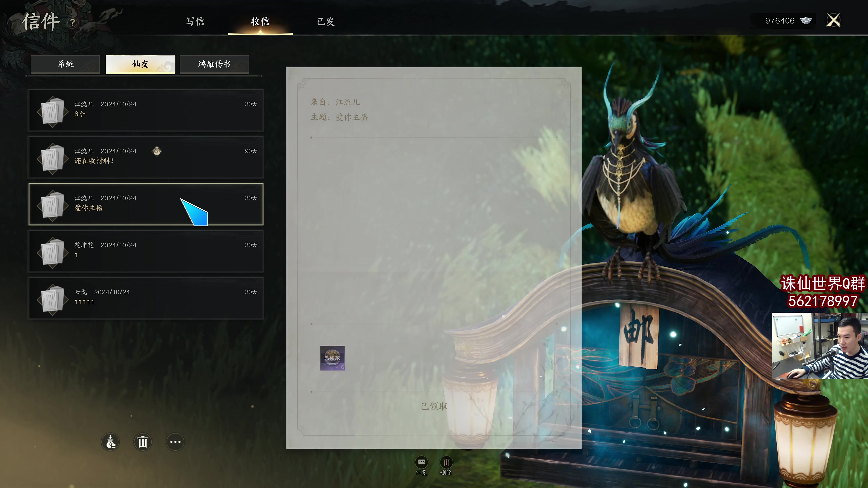Click the silver ingot currency icon

coord(806,21)
